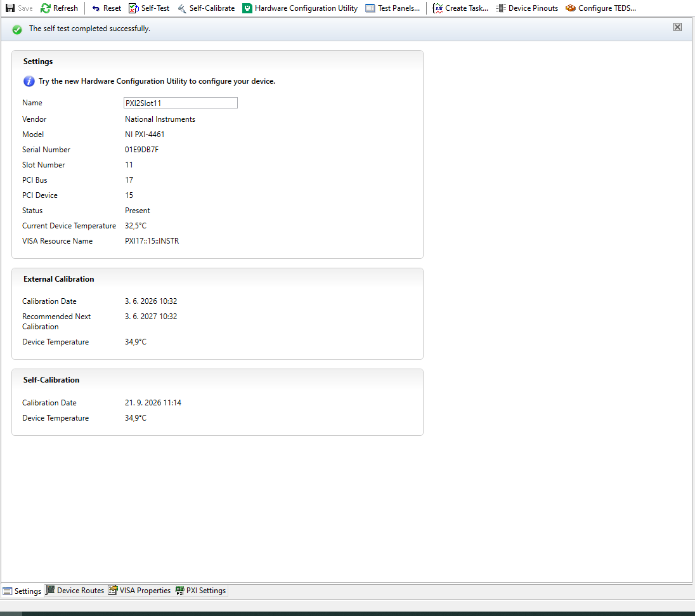This screenshot has width=695, height=616.
Task: Click the blue info icon in Settings
Action: [x=29, y=81]
